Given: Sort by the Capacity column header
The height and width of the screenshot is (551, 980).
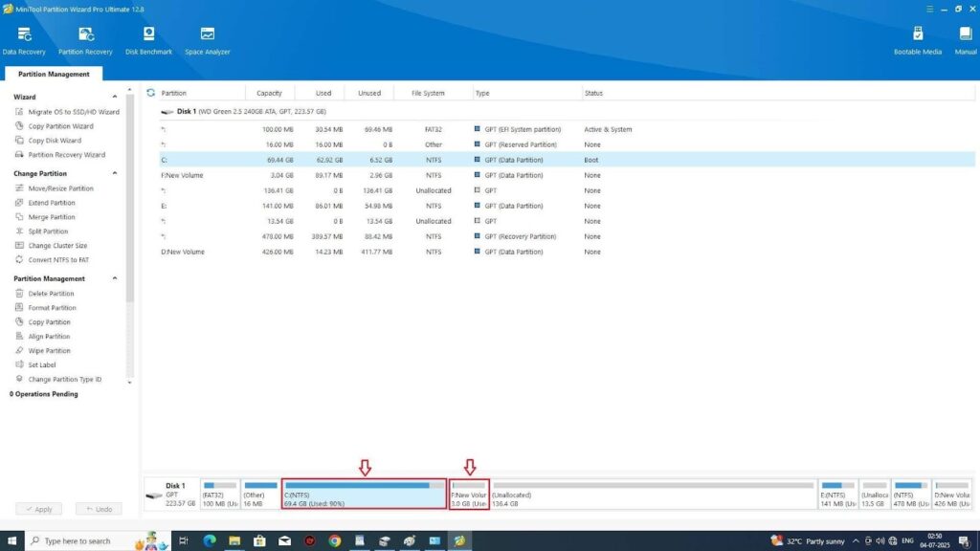Looking at the screenshot, I should point(269,93).
